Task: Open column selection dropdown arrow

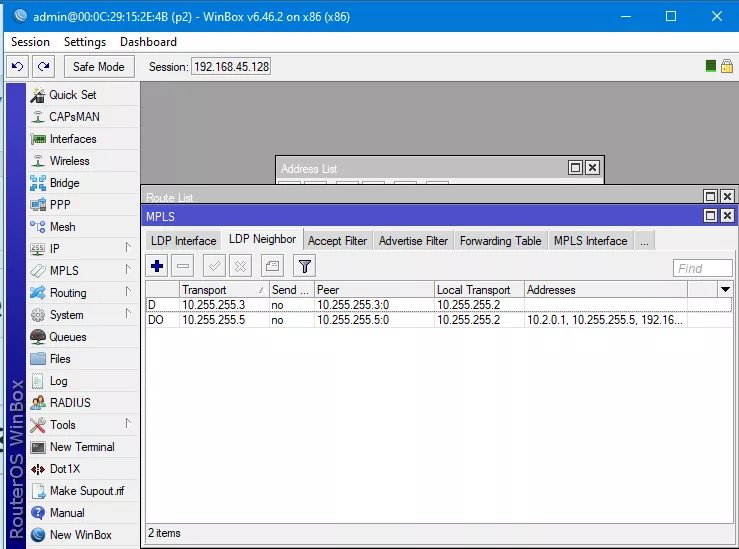Action: tap(725, 289)
